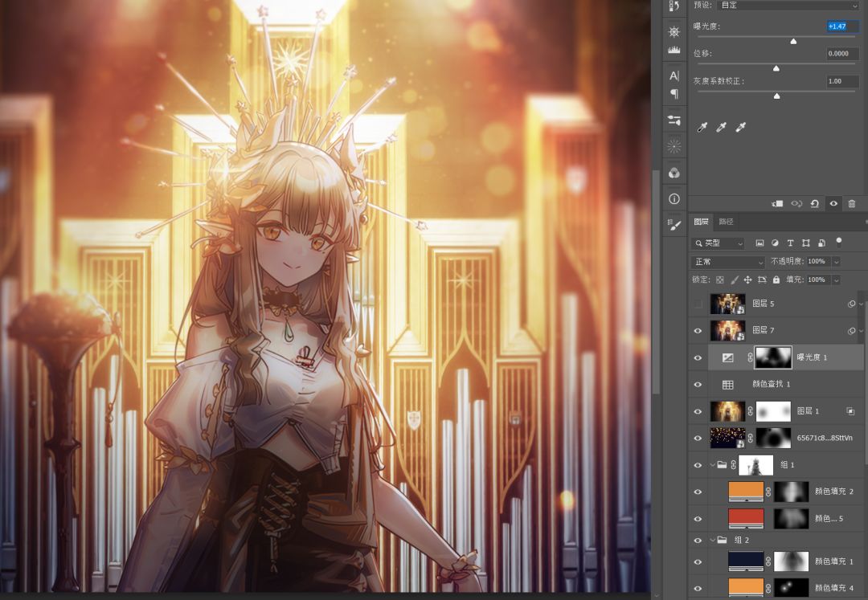The image size is (868, 600).
Task: Open the Paragraph panel icon
Action: [674, 94]
